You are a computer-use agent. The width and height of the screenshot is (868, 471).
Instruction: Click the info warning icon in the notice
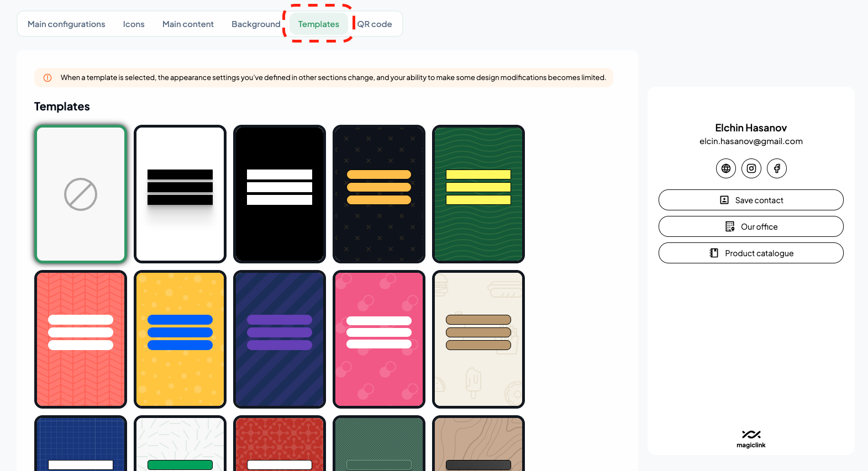click(x=48, y=78)
